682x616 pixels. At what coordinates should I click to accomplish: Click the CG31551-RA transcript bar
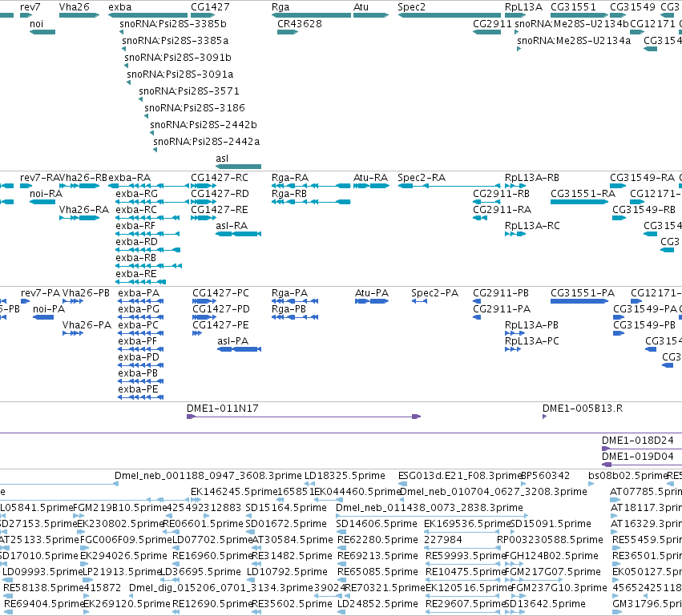pyautogui.click(x=579, y=202)
